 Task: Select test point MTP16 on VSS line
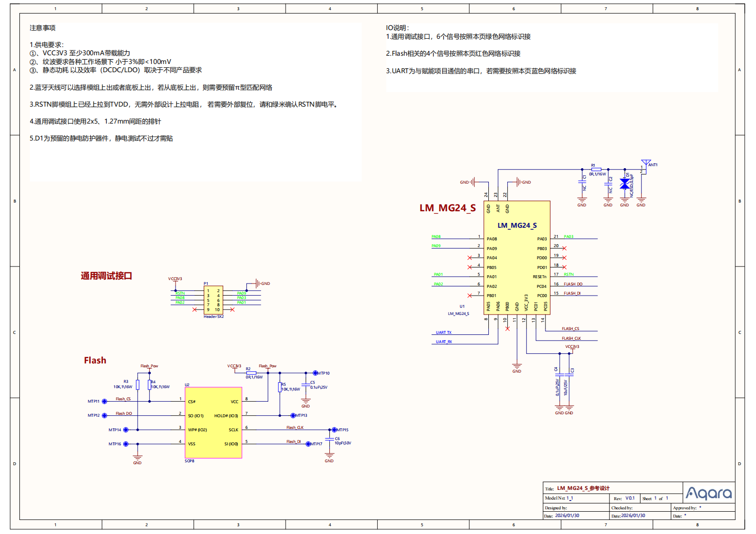pyautogui.click(x=126, y=444)
